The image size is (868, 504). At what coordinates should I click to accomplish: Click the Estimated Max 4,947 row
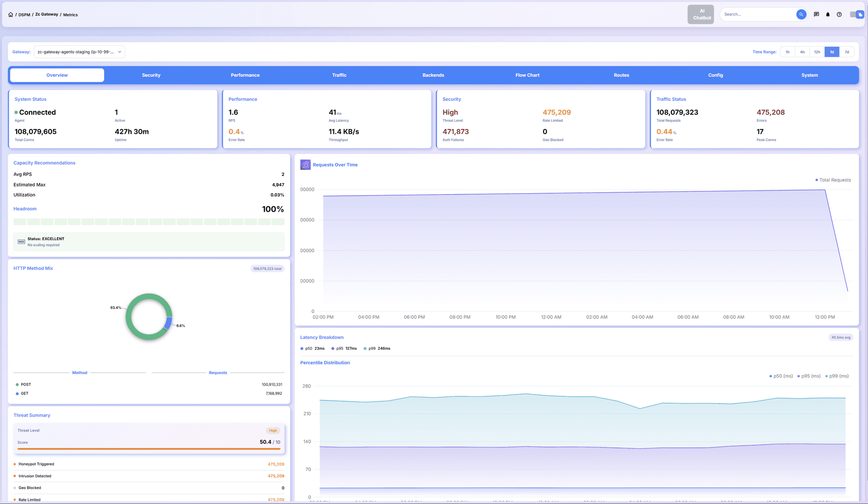[x=149, y=185]
